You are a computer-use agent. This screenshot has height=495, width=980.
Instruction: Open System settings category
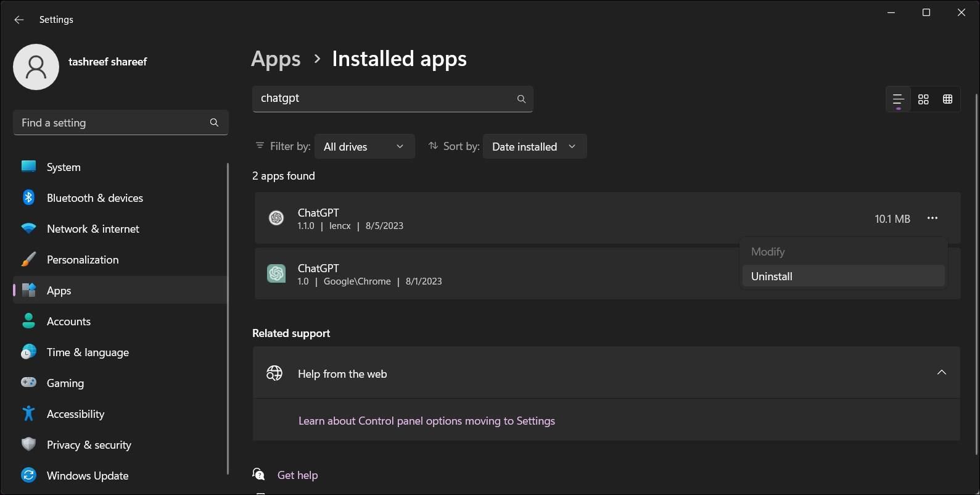[120, 167]
